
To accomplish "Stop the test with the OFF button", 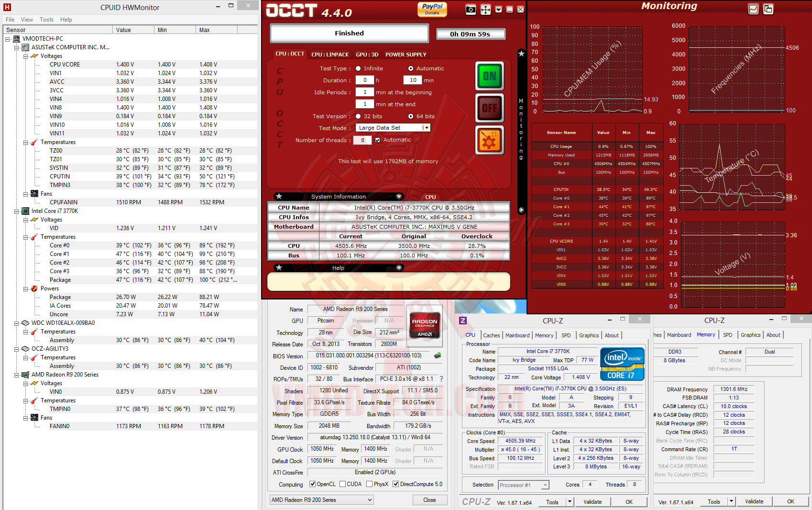I will click(489, 108).
